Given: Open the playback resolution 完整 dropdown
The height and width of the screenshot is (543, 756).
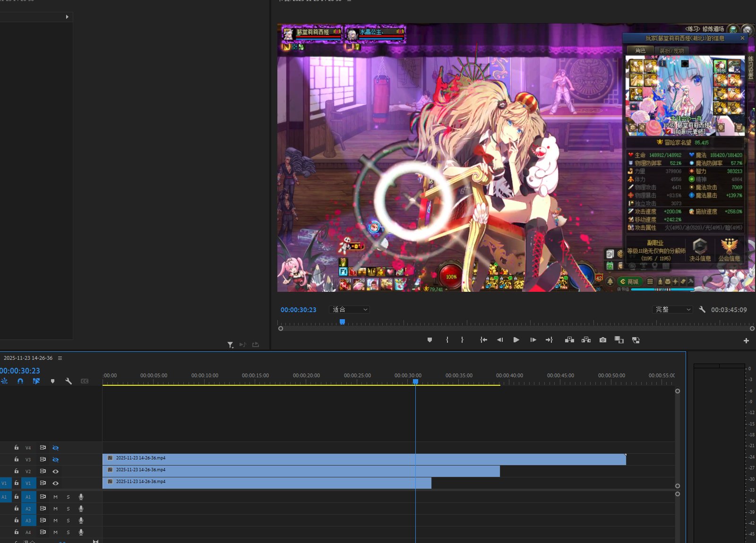Looking at the screenshot, I should (x=673, y=310).
